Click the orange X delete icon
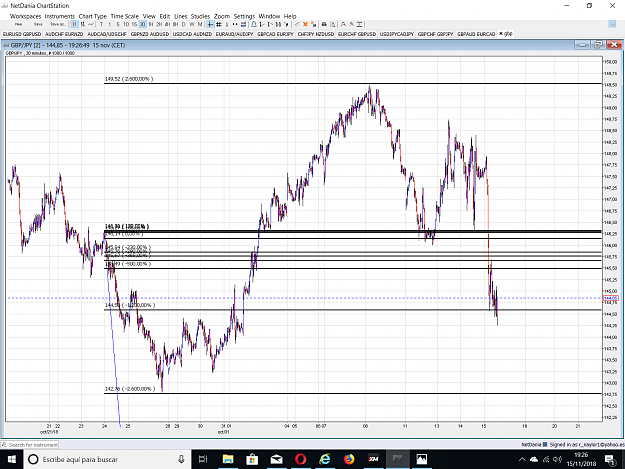 [x=305, y=24]
